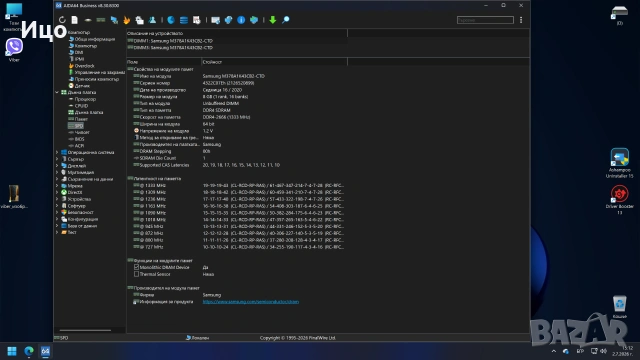Open Driver Booster 11 desktop shortcut
The height and width of the screenshot is (360, 640).
[x=619, y=200]
